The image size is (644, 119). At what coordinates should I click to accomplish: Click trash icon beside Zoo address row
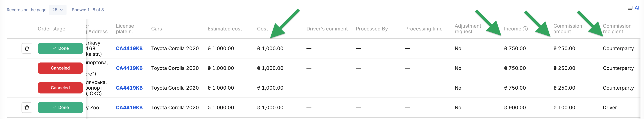point(27,108)
